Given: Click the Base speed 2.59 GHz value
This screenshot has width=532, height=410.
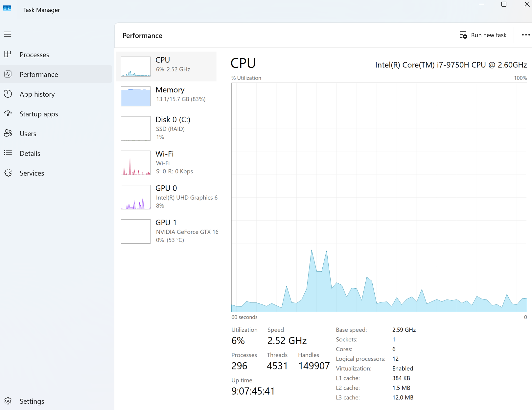Looking at the screenshot, I should [x=404, y=330].
